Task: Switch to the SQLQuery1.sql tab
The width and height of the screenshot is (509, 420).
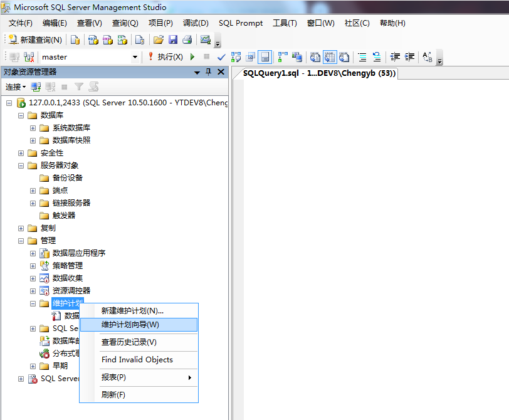Action: pos(319,73)
